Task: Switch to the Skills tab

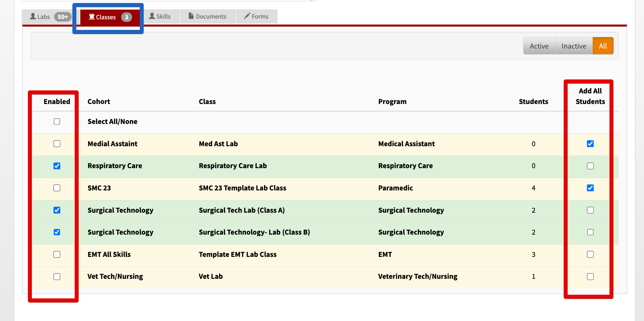Action: [x=160, y=16]
